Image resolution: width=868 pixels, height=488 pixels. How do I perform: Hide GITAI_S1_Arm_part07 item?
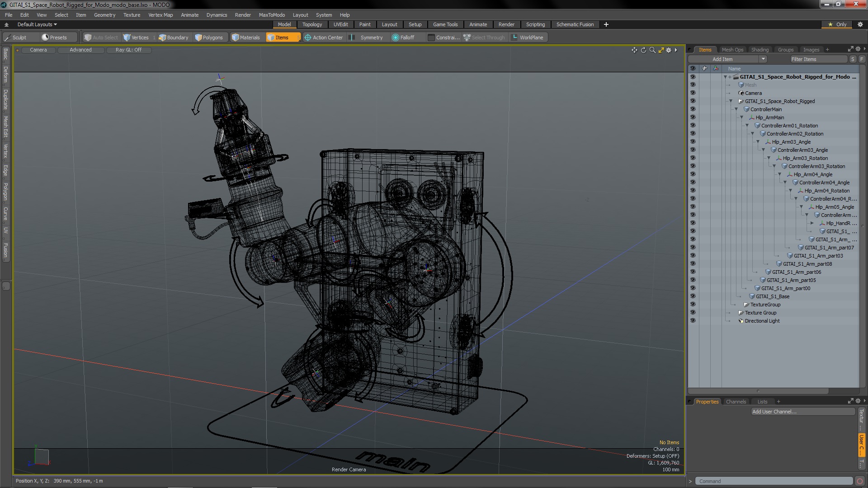(693, 248)
